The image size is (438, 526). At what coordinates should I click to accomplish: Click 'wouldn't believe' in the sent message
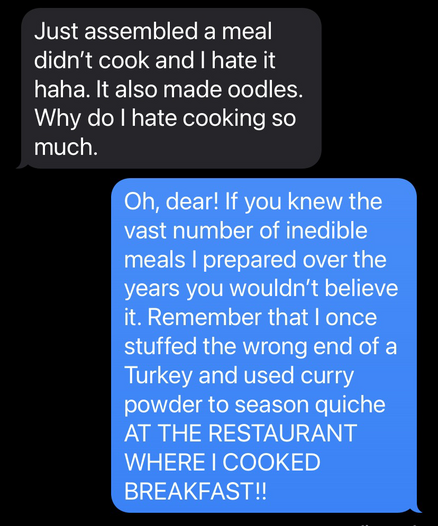(x=313, y=288)
